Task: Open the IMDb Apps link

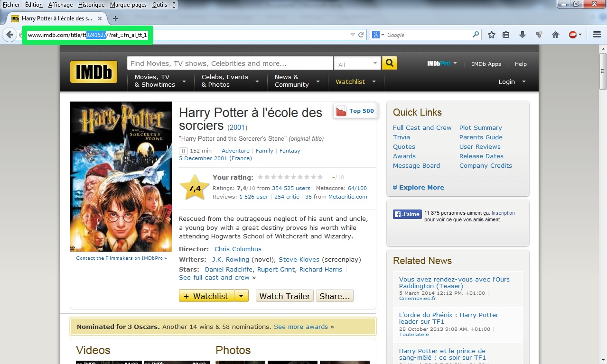Action: tap(486, 64)
